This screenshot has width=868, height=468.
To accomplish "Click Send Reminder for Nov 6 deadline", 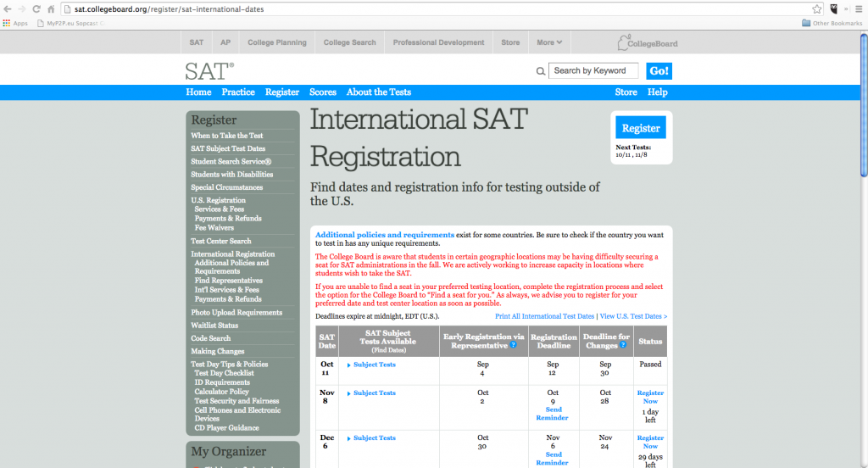I will [553, 459].
